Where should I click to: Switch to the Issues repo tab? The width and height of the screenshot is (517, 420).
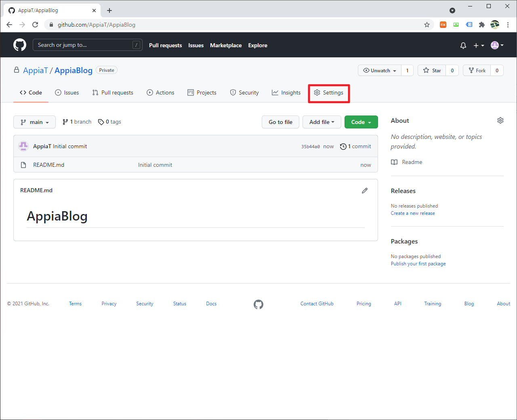67,92
